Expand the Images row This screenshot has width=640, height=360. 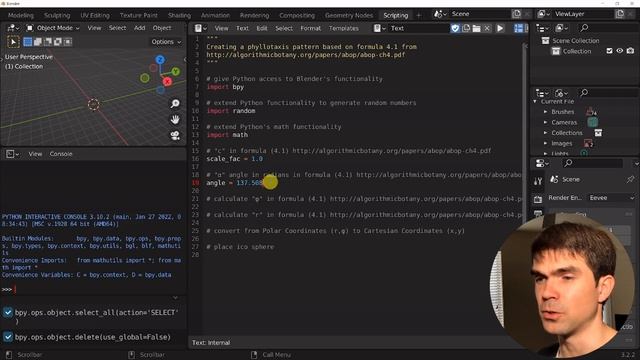click(545, 143)
